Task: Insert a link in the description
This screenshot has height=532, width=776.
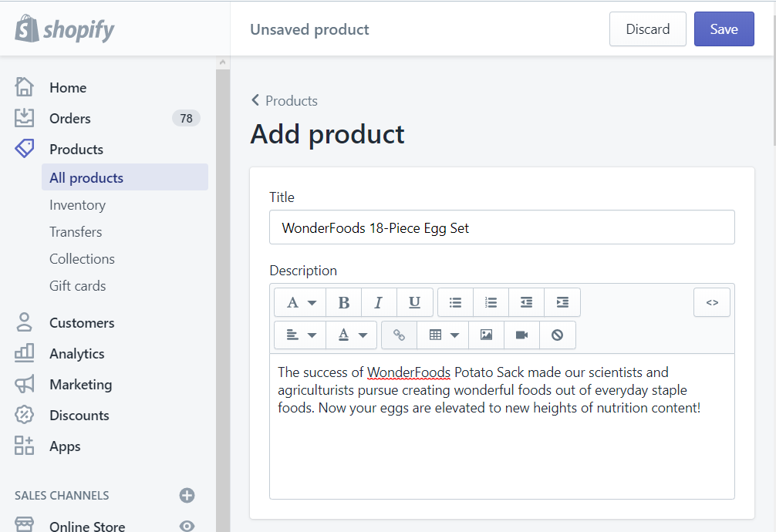Action: click(399, 335)
